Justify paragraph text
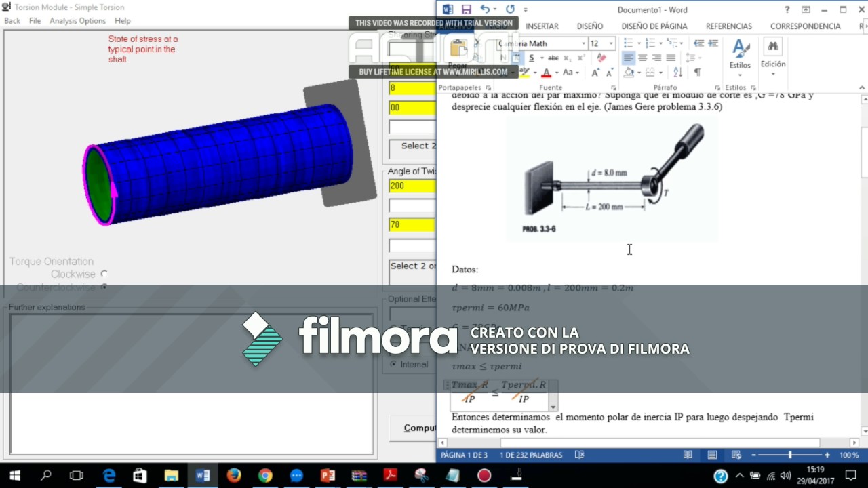Screen dimensions: 868x488 click(x=671, y=58)
